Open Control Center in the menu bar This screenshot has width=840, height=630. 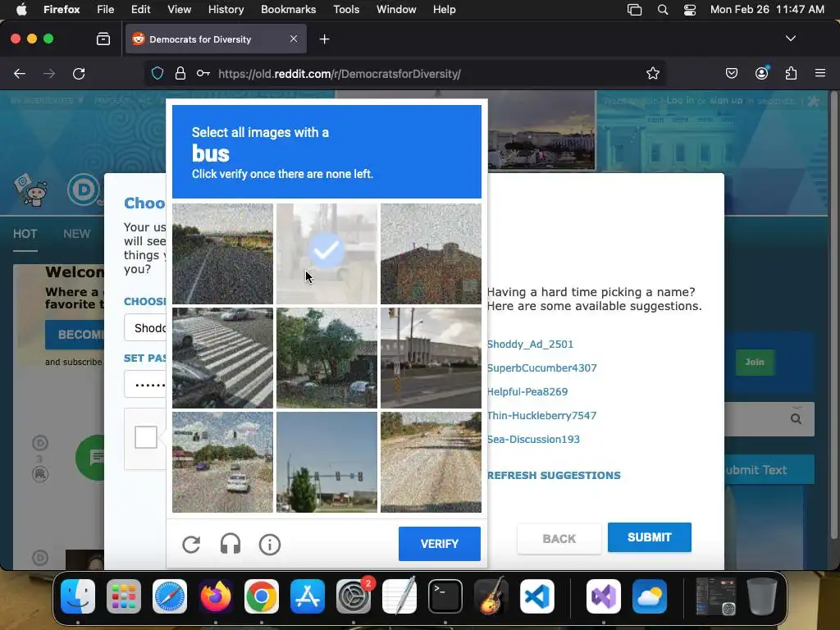689,10
